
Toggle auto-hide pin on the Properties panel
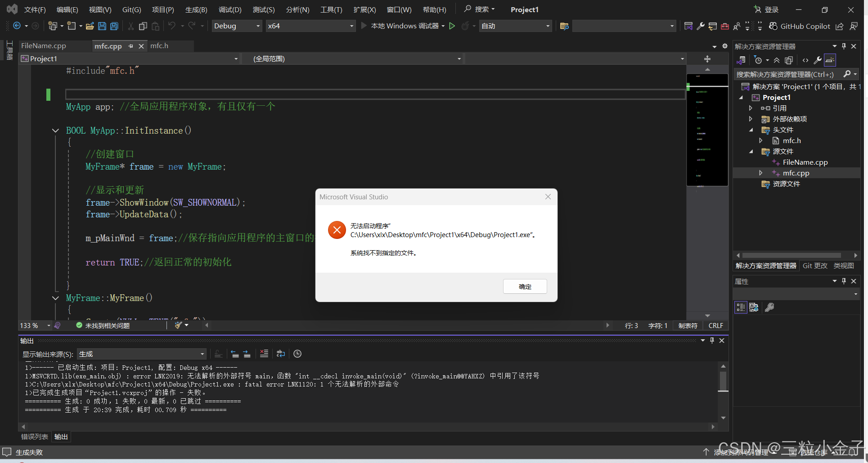pos(844,281)
